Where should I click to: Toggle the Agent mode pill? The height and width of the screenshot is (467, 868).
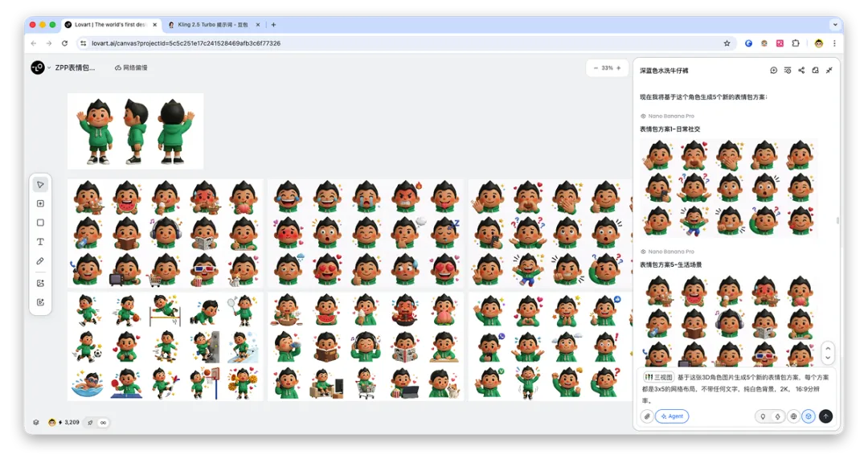pyautogui.click(x=672, y=416)
